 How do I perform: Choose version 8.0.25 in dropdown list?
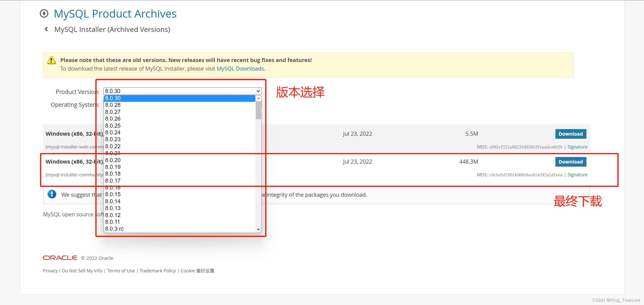pos(113,126)
